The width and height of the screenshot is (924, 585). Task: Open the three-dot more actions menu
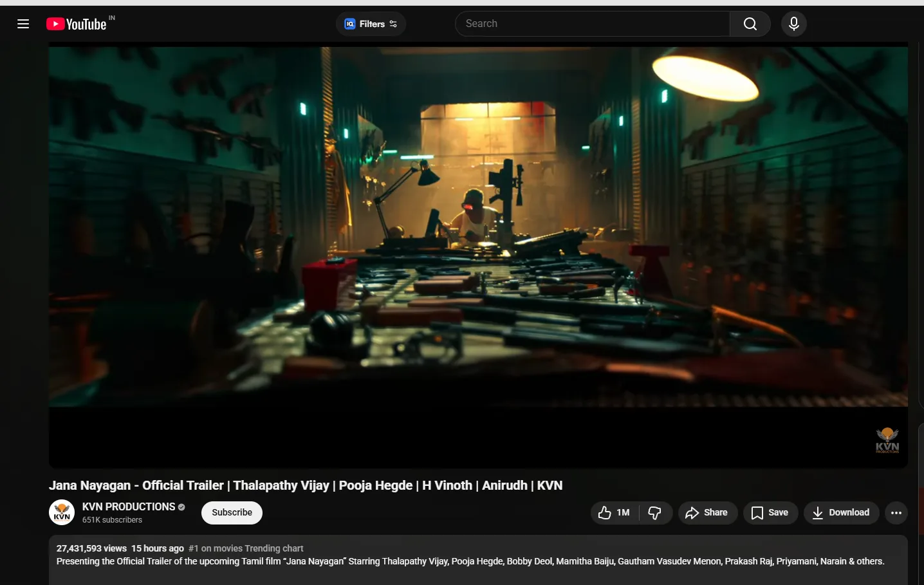tap(896, 512)
